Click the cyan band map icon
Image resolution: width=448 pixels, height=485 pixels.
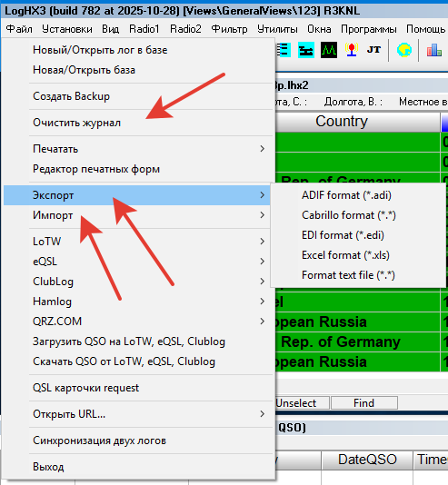pyautogui.click(x=306, y=50)
